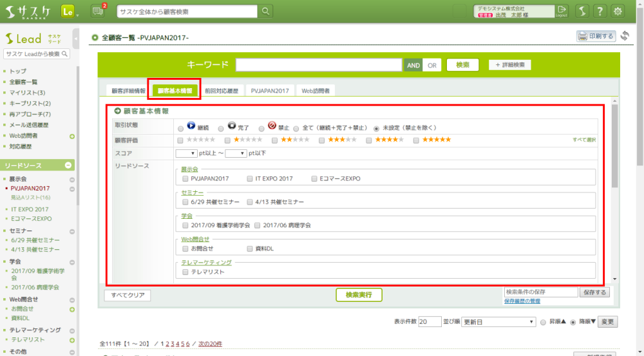644x356 pixels.
Task: Select the 昇順▲ sort radio button
Action: pyautogui.click(x=543, y=323)
